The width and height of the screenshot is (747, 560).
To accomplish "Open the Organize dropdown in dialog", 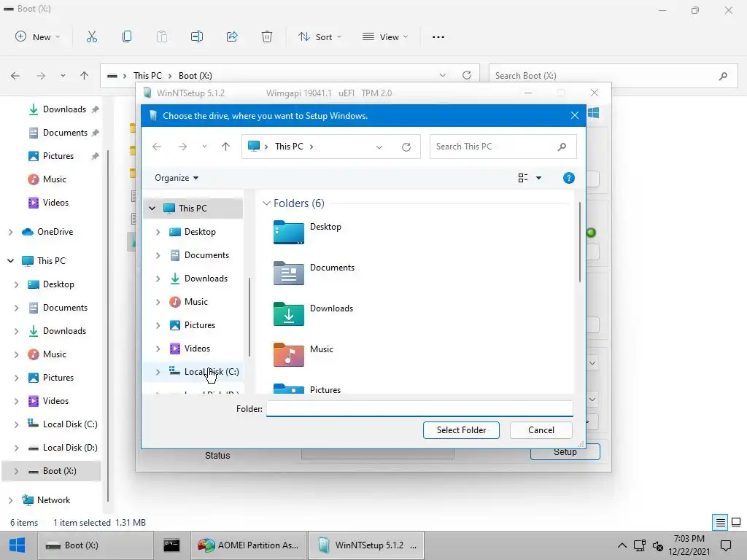I will tap(177, 178).
